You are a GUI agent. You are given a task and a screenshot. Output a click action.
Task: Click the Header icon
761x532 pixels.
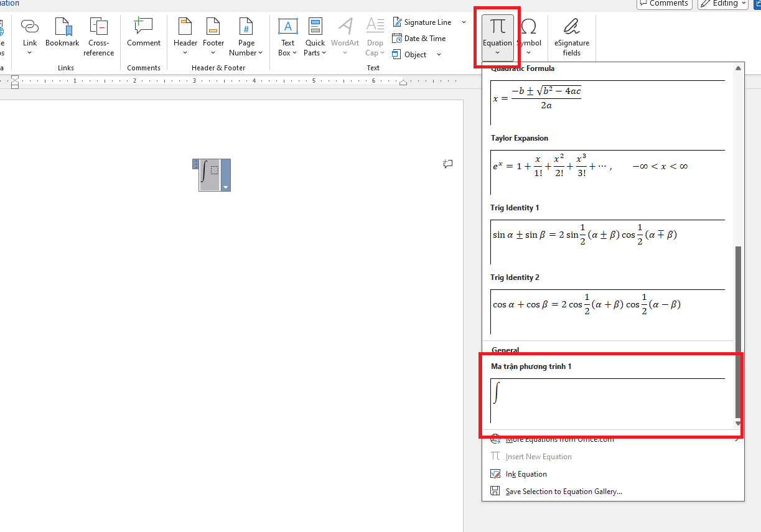tap(185, 26)
